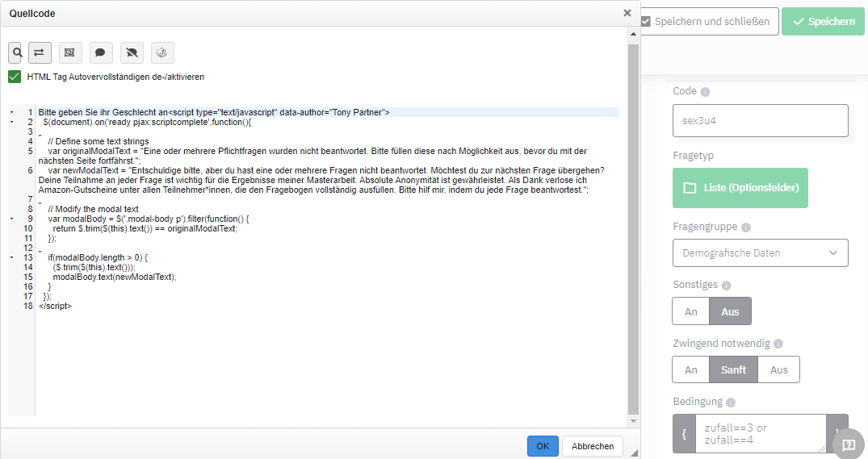Open the help chat bubble icon
The image size is (868, 459).
(848, 444)
